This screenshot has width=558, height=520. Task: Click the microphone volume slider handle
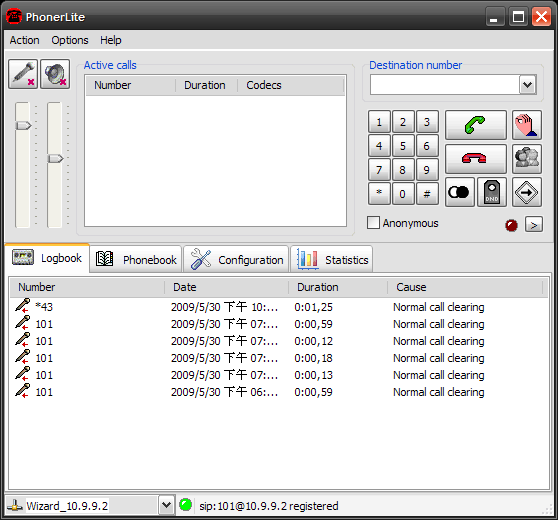coord(23,125)
